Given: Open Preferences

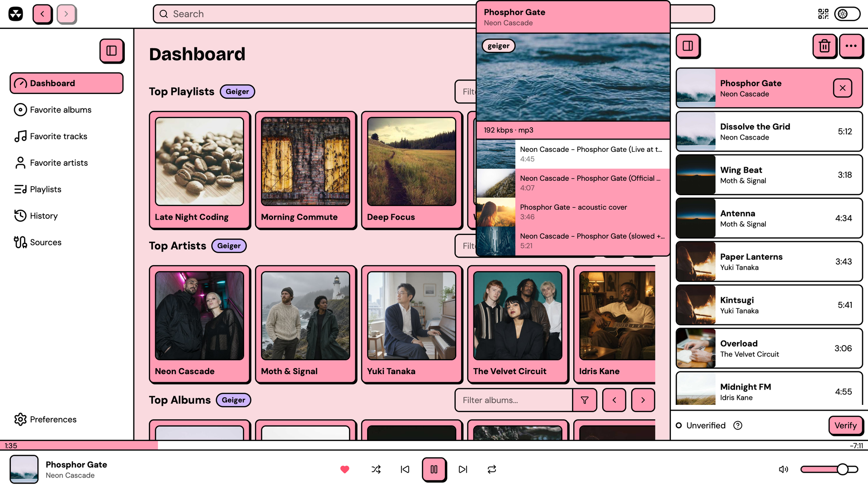Looking at the screenshot, I should pos(66,419).
